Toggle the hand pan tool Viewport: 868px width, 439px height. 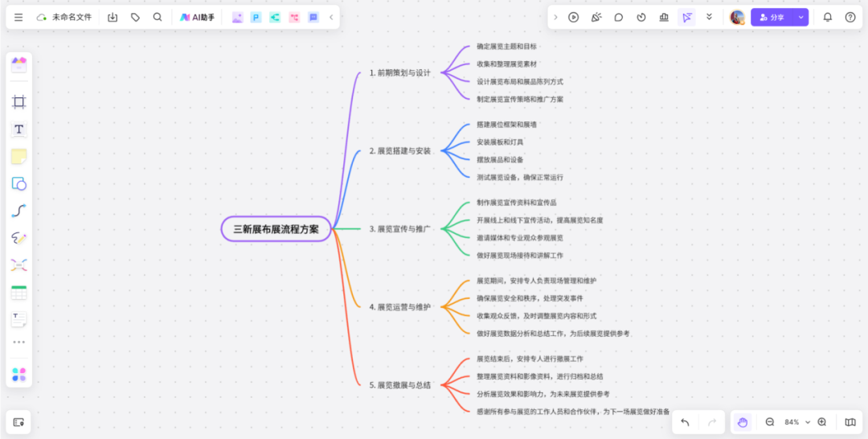(743, 422)
